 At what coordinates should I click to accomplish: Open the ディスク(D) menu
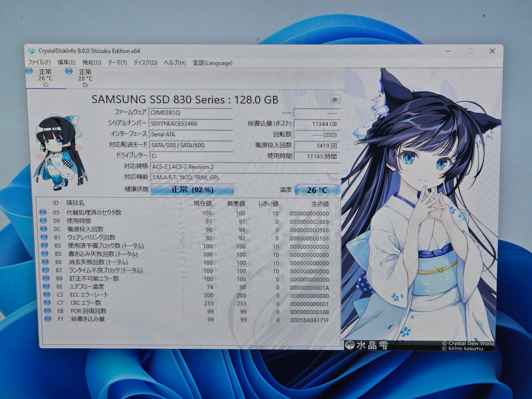tap(145, 63)
